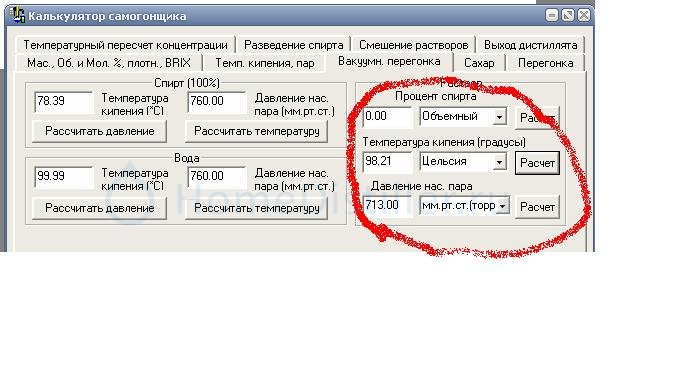This screenshot has width=683, height=384.
Task: Select the 0.00 percent alcohol field
Action: point(387,117)
